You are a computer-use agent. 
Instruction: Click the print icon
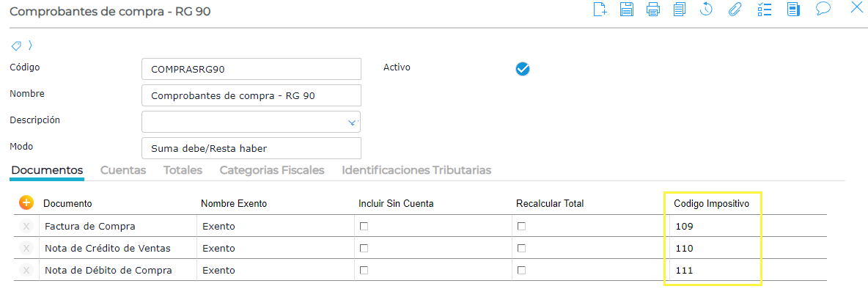coord(653,10)
